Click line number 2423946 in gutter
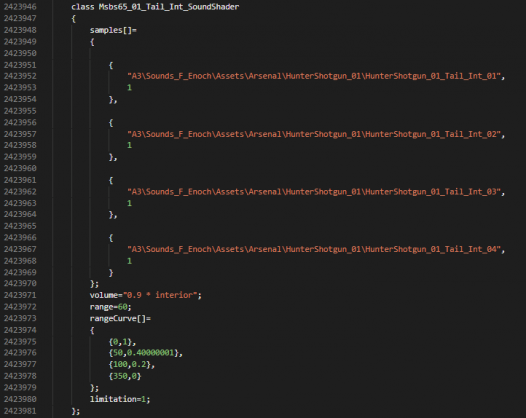The width and height of the screenshot is (526, 418). [x=20, y=7]
